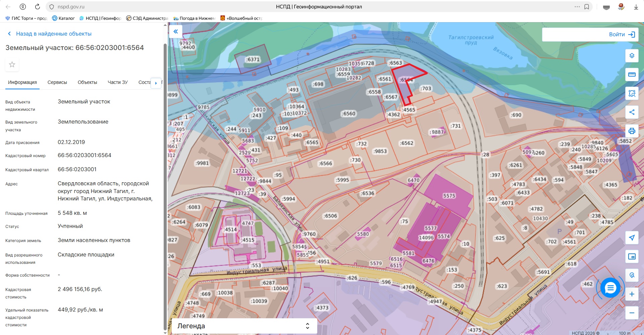The height and width of the screenshot is (335, 644).
Task: Open the Части ЗУ tab
Action: pyautogui.click(x=117, y=82)
